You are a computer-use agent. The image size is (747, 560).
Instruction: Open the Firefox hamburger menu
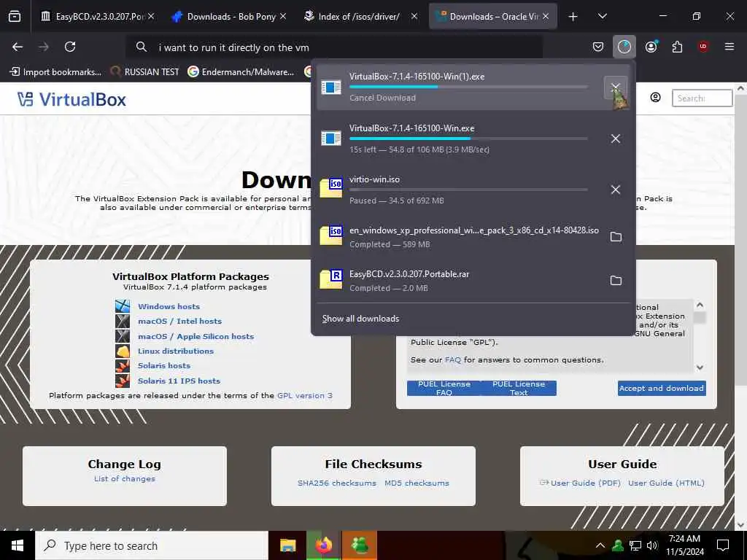(729, 47)
